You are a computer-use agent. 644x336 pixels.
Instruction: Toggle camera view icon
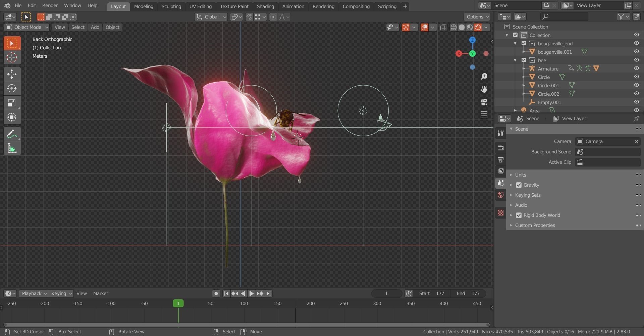click(484, 102)
